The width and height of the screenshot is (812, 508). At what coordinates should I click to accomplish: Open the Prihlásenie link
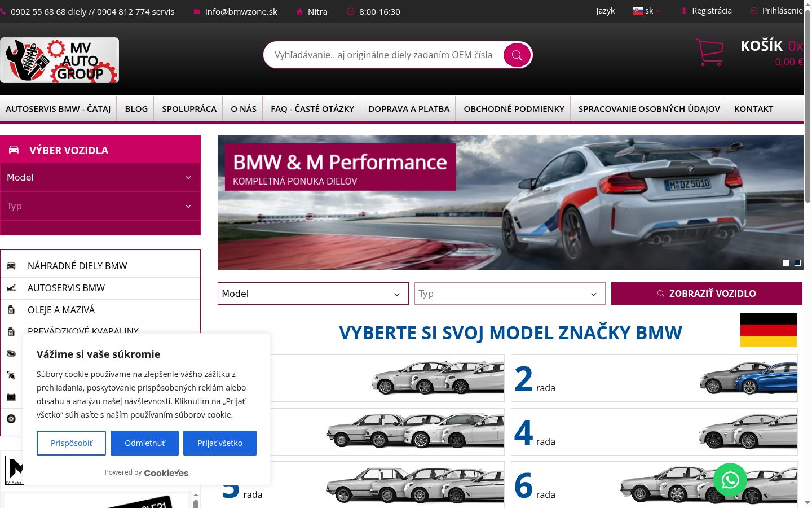click(x=783, y=11)
